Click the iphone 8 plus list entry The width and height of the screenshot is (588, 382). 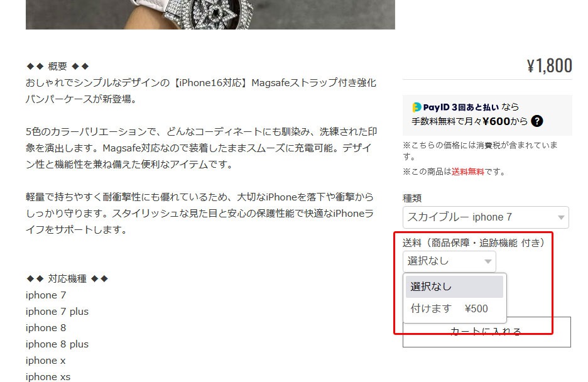pos(57,344)
